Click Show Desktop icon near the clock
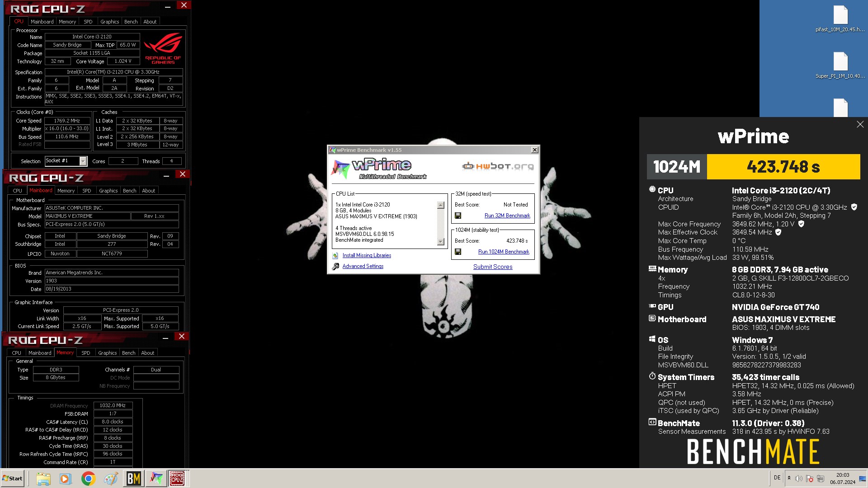Image resolution: width=868 pixels, height=488 pixels. coord(863,479)
